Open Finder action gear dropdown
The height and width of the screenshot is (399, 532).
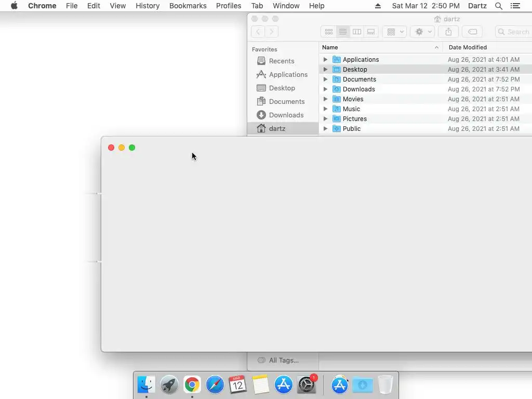tap(422, 32)
